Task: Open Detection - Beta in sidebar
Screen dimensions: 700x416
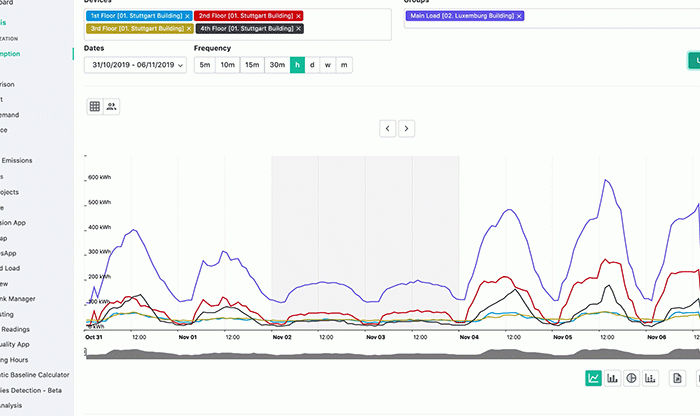Action: (x=31, y=390)
